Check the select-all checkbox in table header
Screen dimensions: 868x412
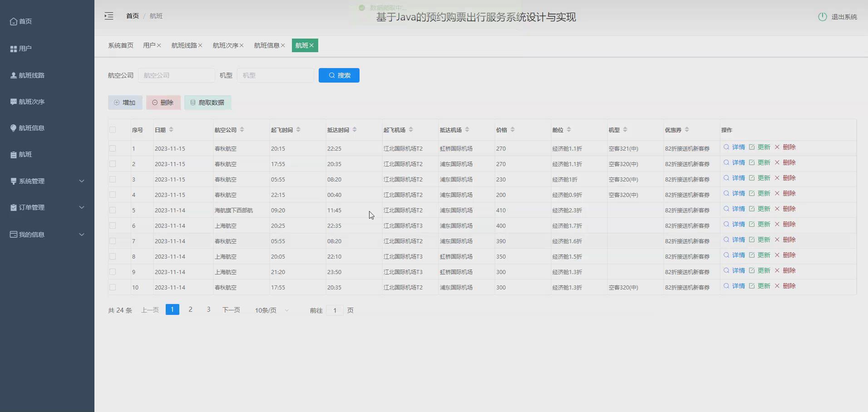click(113, 129)
